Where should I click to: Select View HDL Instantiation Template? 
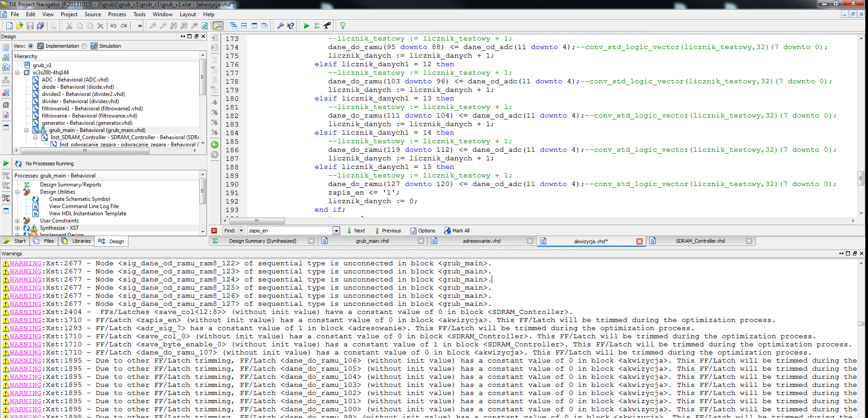coord(87,214)
